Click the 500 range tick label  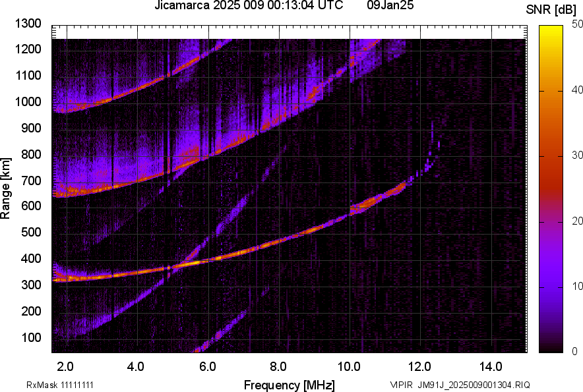tap(31, 232)
